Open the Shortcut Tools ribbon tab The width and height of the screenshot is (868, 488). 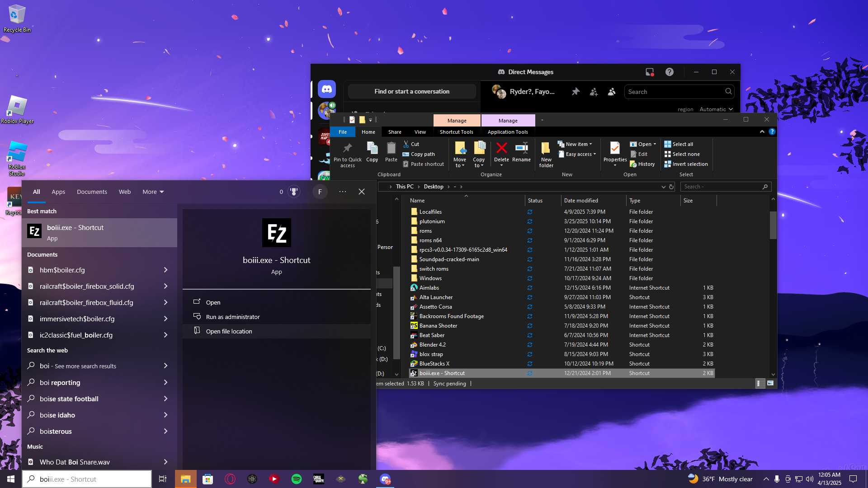point(457,132)
